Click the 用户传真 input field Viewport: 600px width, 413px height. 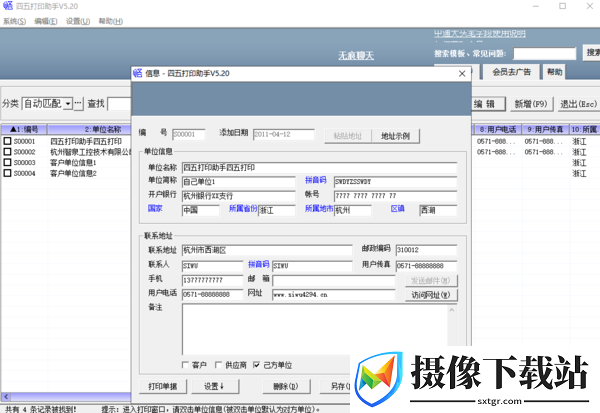(x=426, y=266)
